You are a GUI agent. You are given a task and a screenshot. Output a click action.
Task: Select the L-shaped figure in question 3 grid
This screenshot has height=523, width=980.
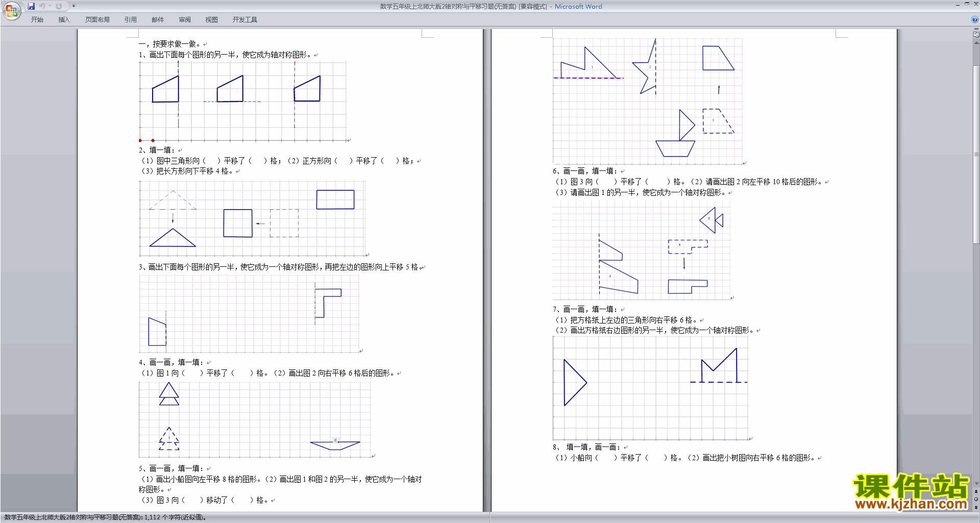(x=328, y=303)
